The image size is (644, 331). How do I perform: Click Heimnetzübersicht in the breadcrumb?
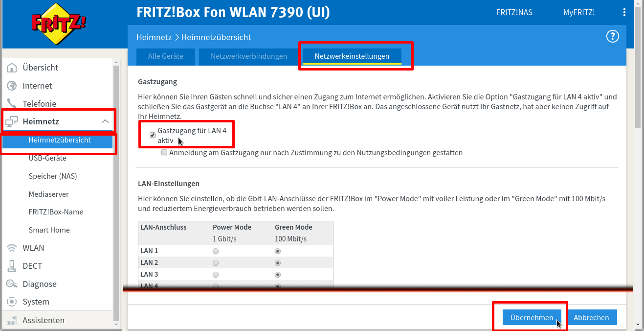pos(216,37)
